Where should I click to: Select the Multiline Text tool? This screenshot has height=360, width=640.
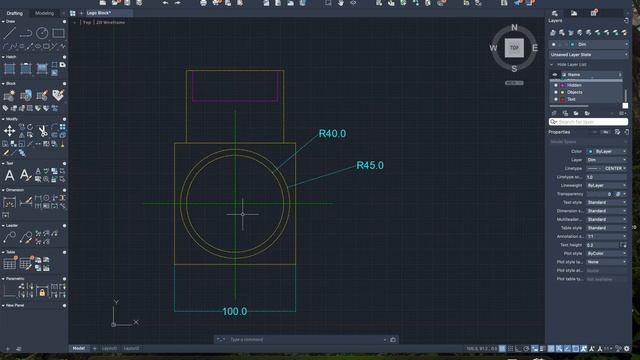[x=9, y=176]
